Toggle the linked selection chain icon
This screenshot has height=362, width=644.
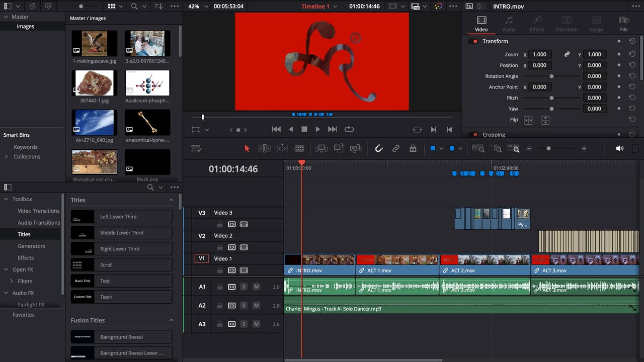[x=396, y=148]
